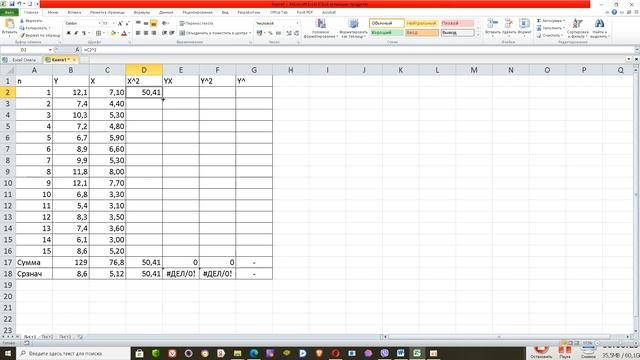Click the Paste (Вставить) clipboard icon

[x=9, y=24]
